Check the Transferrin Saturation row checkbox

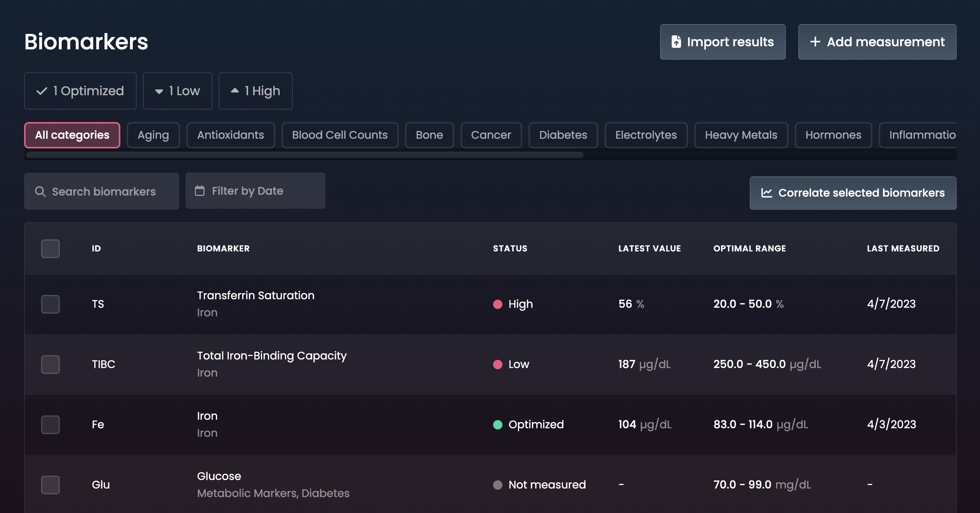[50, 304]
